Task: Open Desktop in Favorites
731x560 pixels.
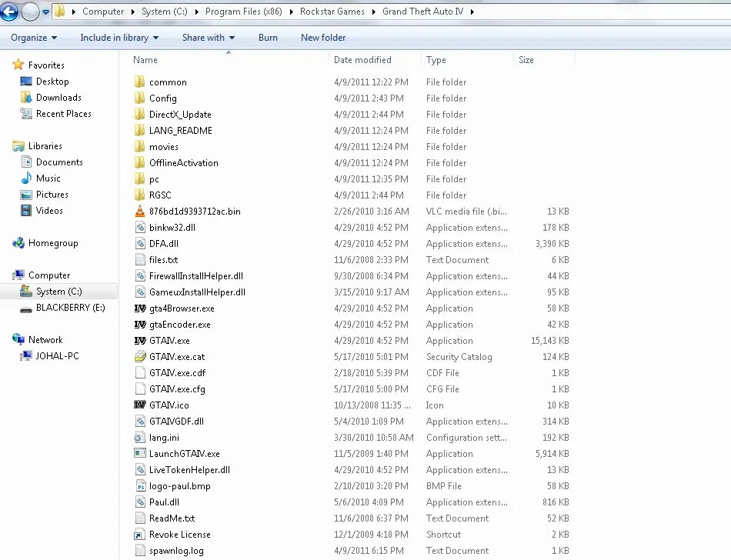Action: click(52, 81)
